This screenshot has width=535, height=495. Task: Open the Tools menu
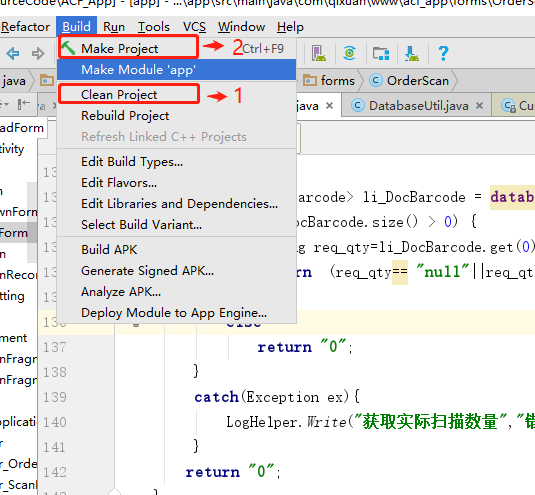pos(154,27)
